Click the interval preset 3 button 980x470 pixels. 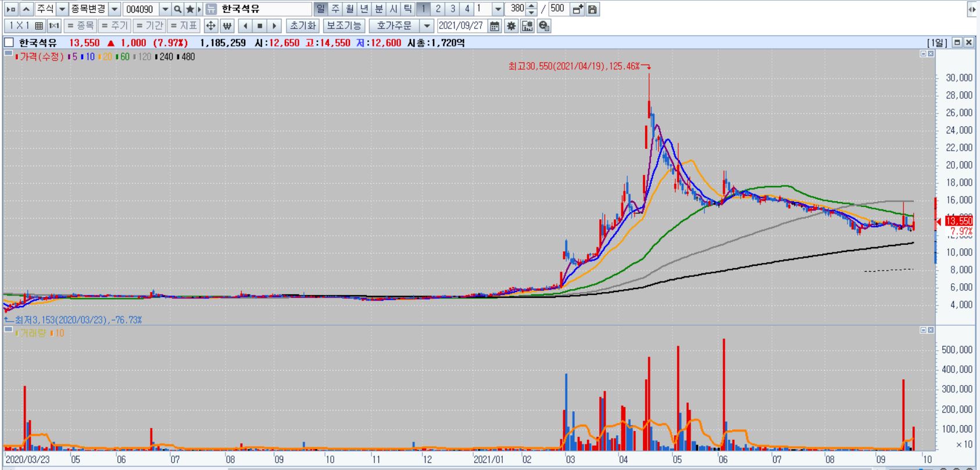tap(452, 9)
